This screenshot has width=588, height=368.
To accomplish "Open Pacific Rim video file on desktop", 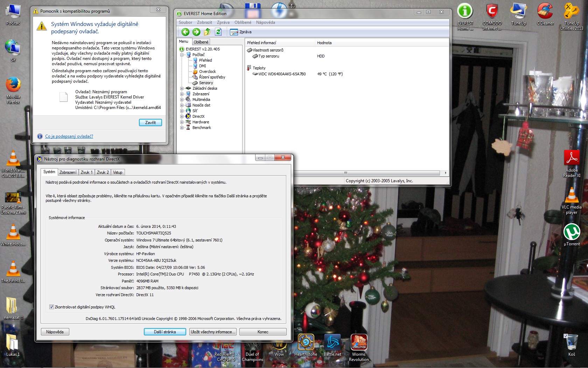I will click(x=13, y=203).
